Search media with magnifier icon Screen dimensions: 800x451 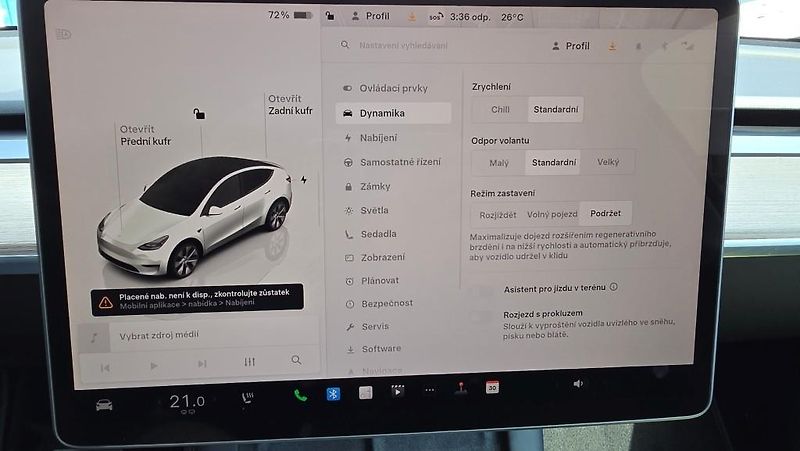tap(296, 360)
